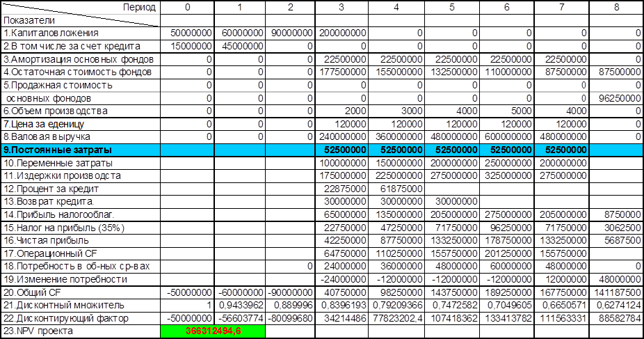644x339 pixels.
Task: Click row label '18.Потребность в об-ных ср-вах'
Action: pos(77,267)
